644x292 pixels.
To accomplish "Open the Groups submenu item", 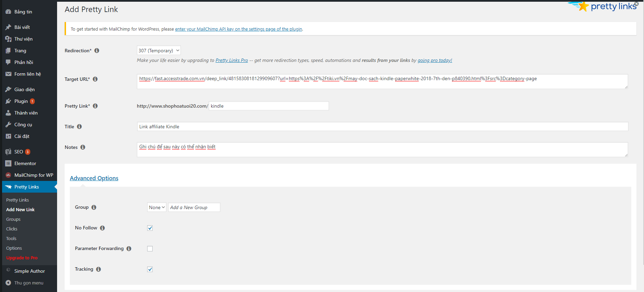I will pyautogui.click(x=13, y=219).
